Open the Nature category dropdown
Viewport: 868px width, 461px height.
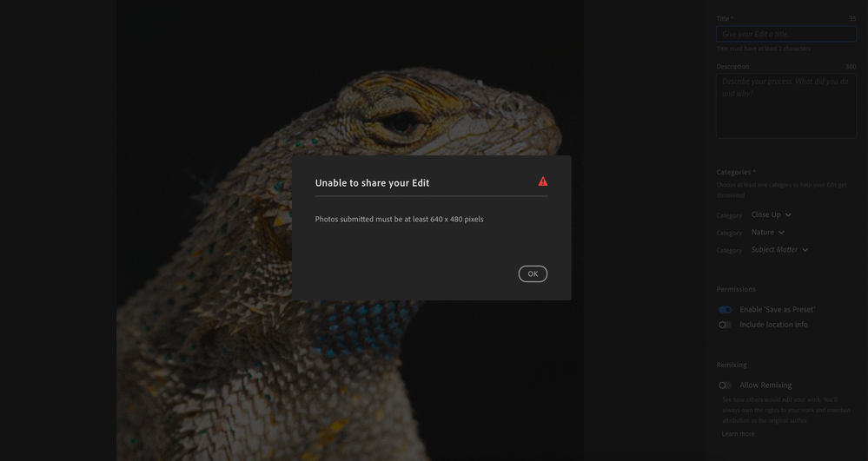click(768, 232)
